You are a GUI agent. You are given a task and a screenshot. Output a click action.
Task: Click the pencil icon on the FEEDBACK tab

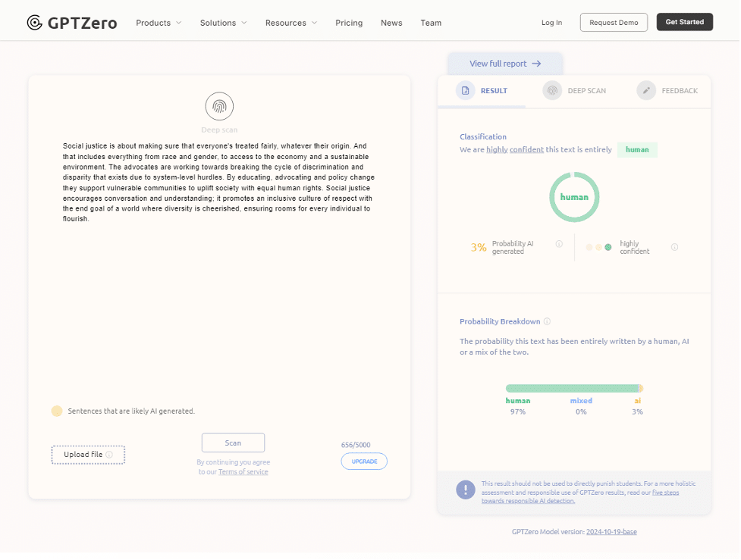click(x=645, y=90)
